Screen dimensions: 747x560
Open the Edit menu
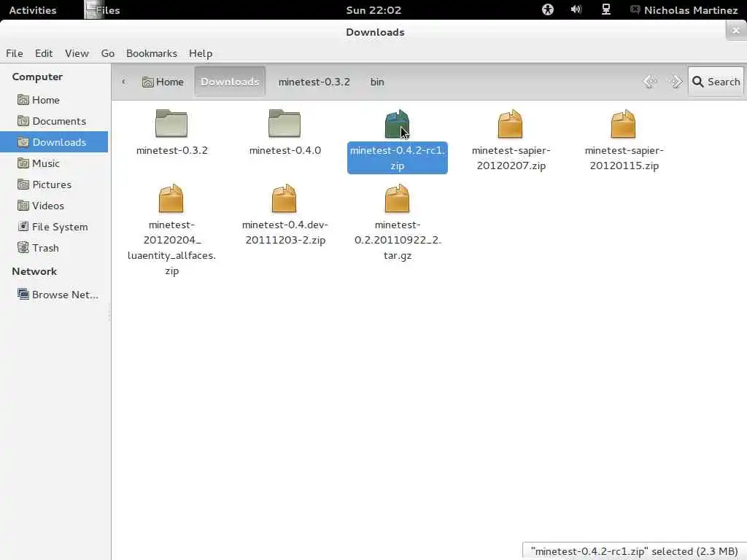[44, 53]
